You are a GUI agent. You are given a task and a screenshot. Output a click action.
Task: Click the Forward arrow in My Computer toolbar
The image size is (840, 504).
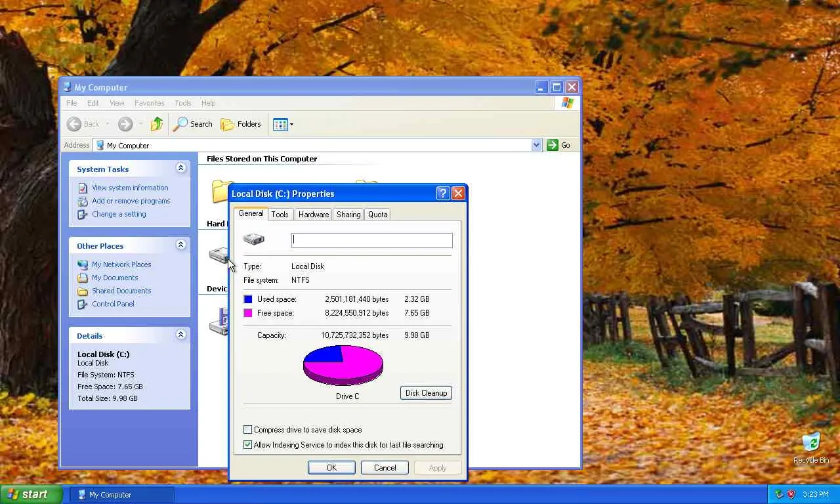(125, 124)
